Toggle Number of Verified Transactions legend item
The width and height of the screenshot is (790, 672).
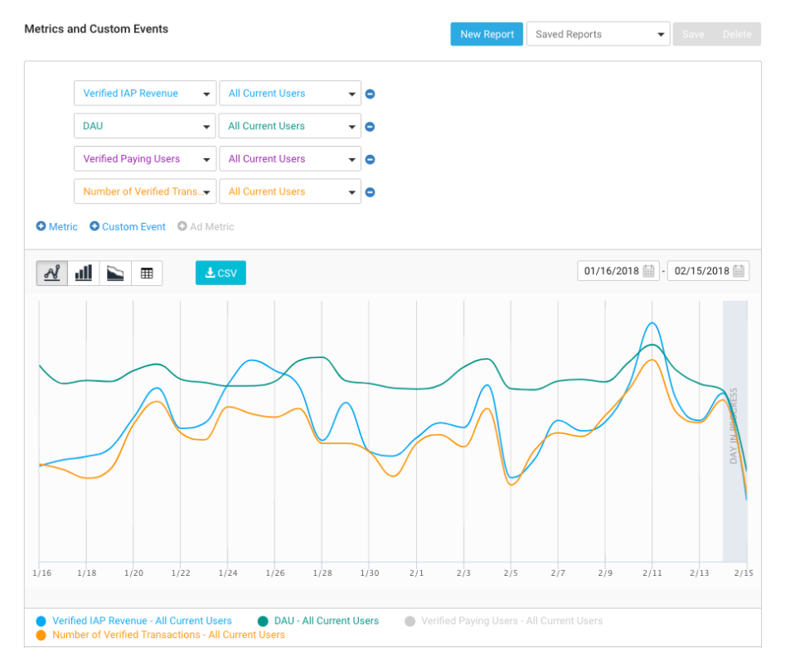pyautogui.click(x=167, y=635)
